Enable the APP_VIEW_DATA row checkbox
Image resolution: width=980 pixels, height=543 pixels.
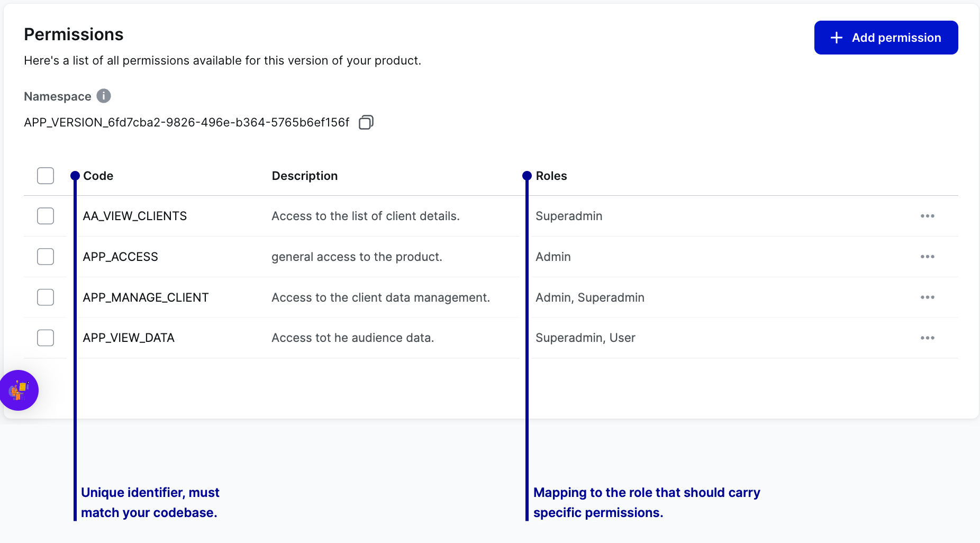46,338
